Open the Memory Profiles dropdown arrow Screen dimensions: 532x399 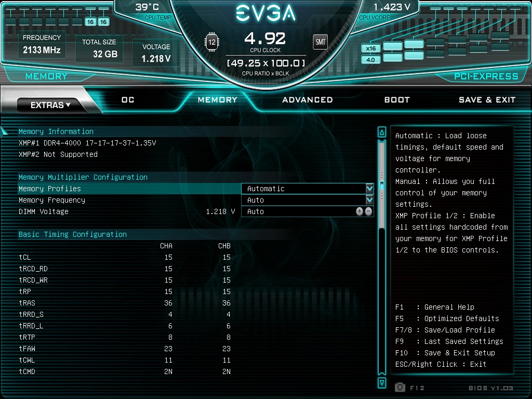(369, 188)
